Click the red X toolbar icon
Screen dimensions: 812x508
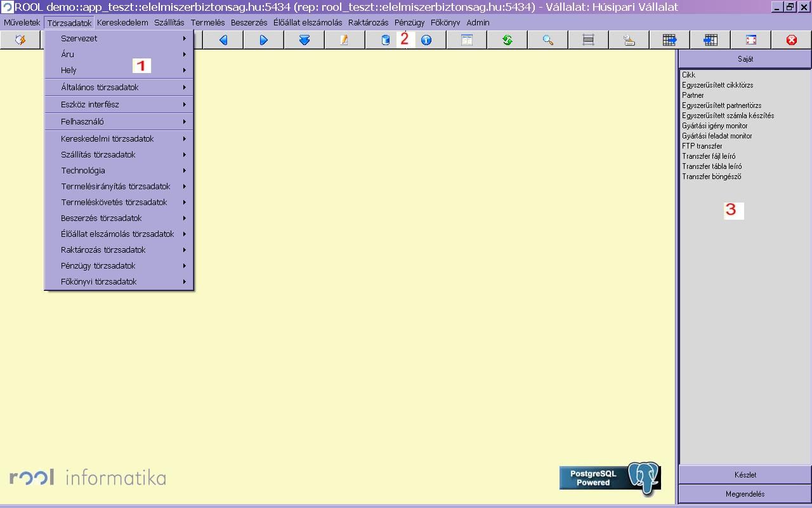point(792,40)
